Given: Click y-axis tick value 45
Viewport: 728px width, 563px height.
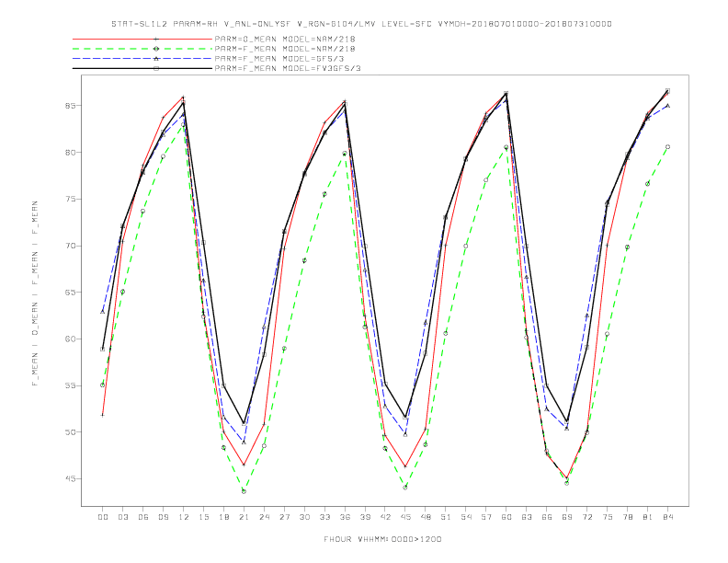Looking at the screenshot, I should click(x=71, y=479).
